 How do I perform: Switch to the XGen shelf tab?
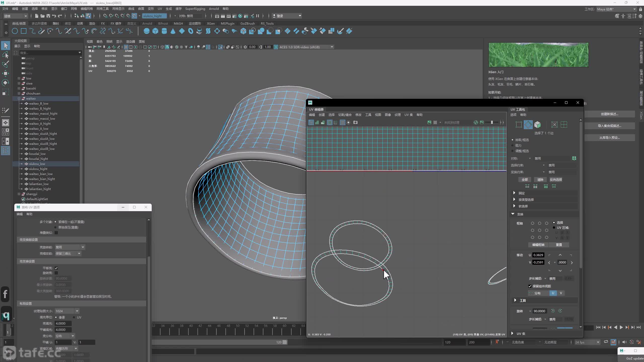tap(211, 23)
